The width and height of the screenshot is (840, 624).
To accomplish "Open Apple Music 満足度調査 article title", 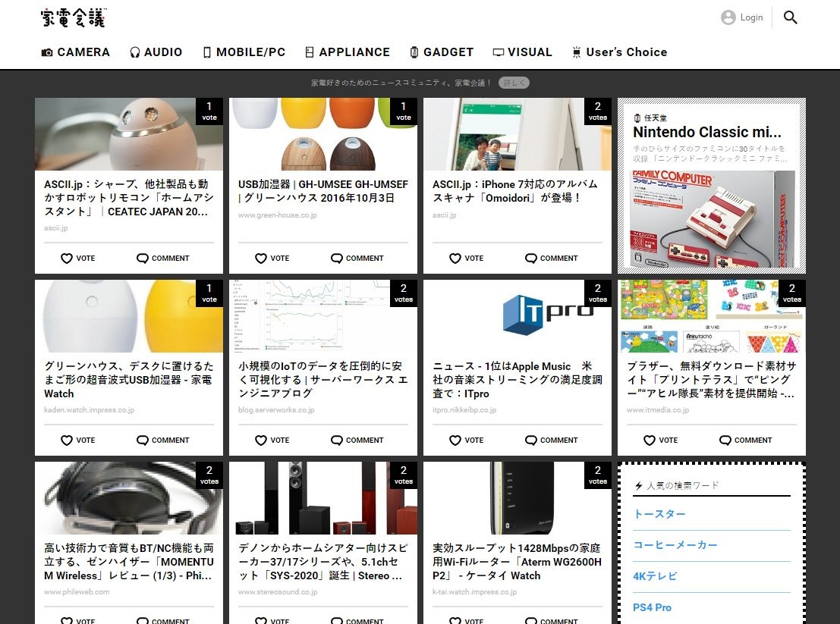I will pyautogui.click(x=518, y=380).
